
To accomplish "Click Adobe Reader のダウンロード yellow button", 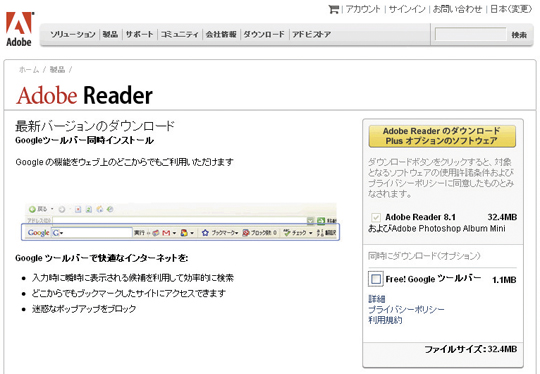I will 442,136.
